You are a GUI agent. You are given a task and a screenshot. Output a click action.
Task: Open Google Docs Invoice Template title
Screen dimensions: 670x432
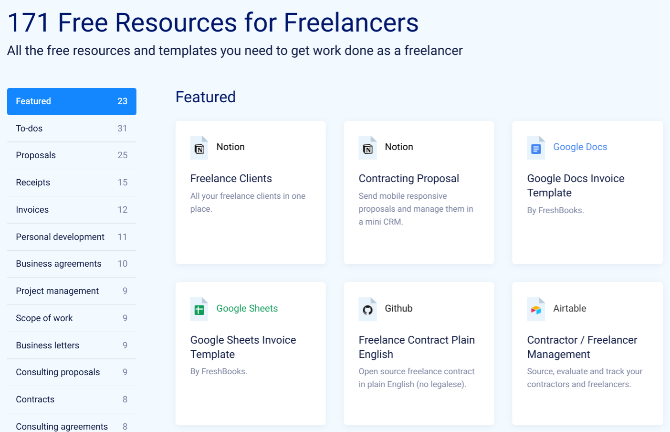[x=576, y=185]
